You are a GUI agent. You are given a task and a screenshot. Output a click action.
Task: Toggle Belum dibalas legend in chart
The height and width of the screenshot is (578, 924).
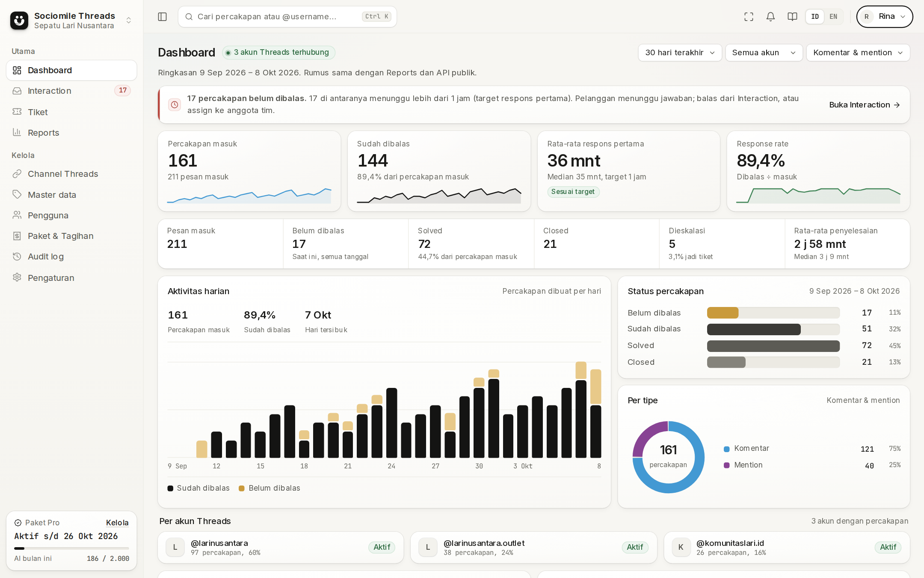pos(269,488)
